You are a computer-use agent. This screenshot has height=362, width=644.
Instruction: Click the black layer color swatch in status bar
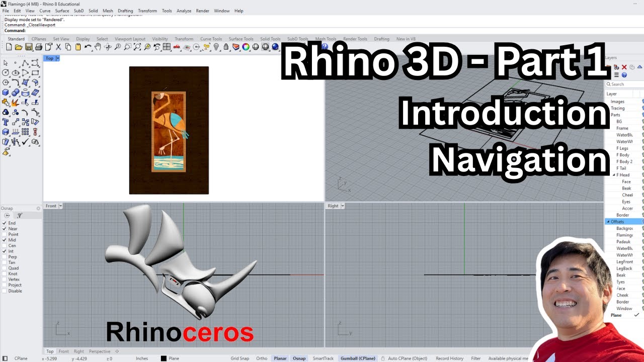point(164,358)
